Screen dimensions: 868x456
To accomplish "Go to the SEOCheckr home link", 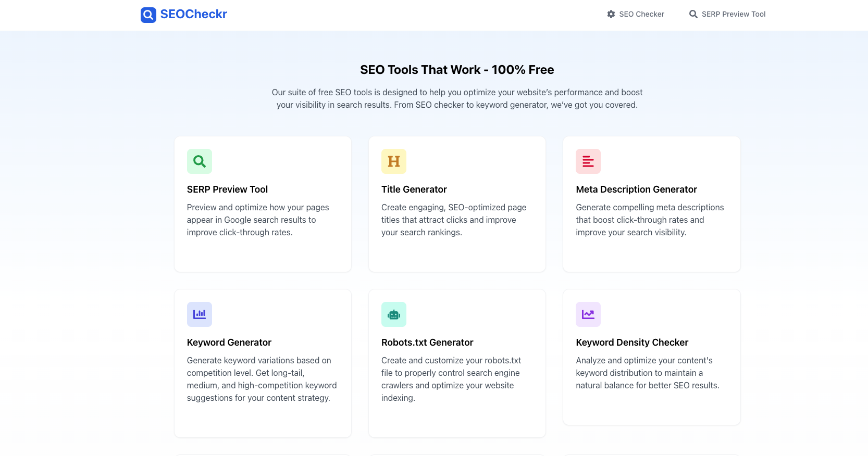I will coord(193,14).
